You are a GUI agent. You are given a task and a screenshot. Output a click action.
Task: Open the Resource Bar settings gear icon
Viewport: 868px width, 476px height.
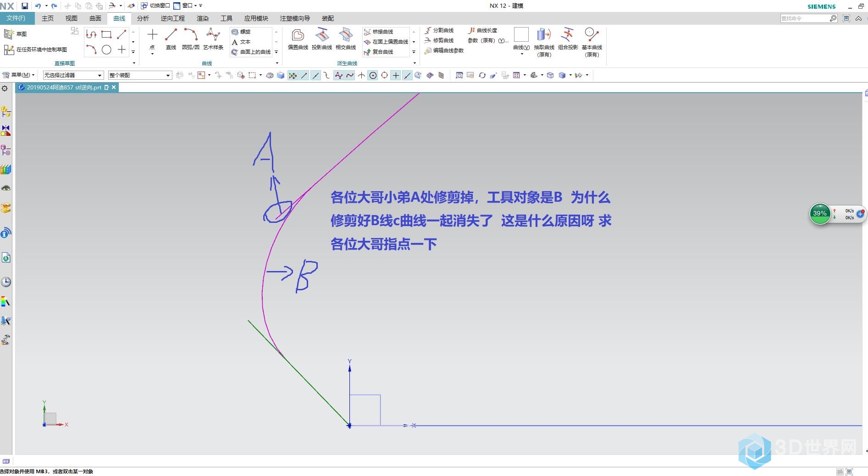(x=5, y=89)
